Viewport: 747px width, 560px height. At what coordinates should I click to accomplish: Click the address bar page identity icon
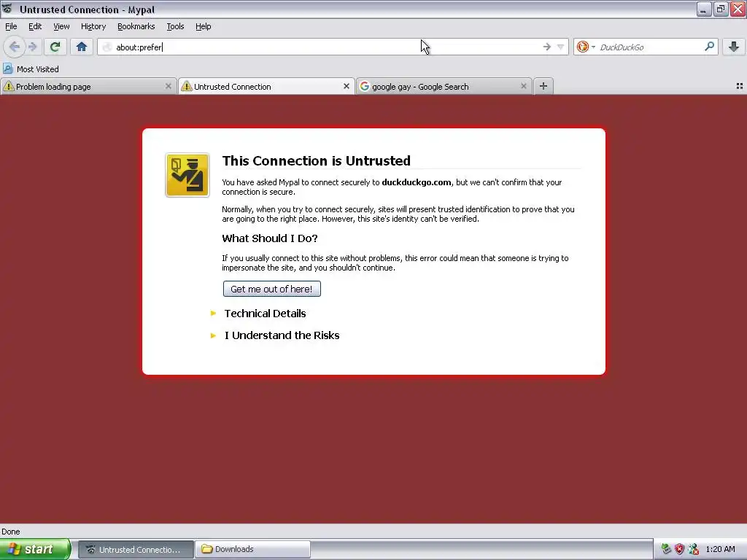107,47
